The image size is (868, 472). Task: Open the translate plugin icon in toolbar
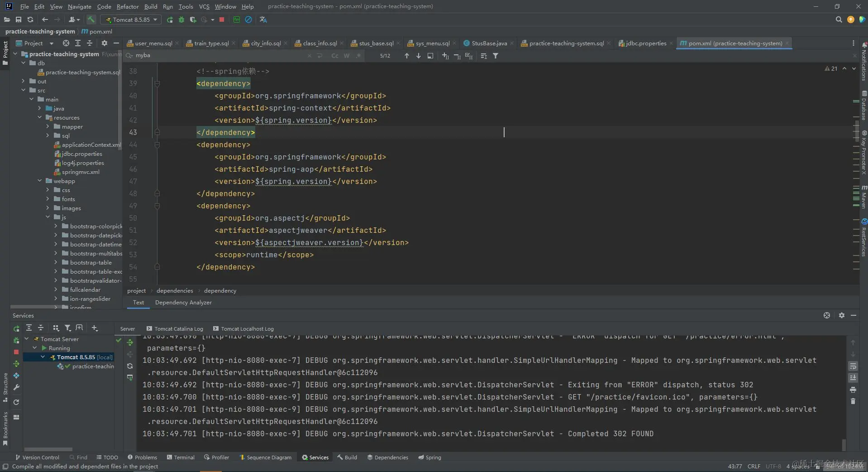(x=263, y=19)
